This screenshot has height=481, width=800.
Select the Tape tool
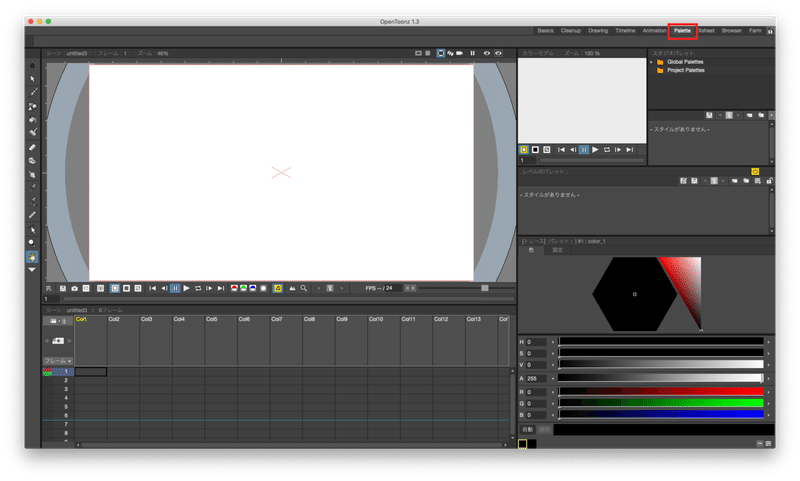[x=32, y=161]
